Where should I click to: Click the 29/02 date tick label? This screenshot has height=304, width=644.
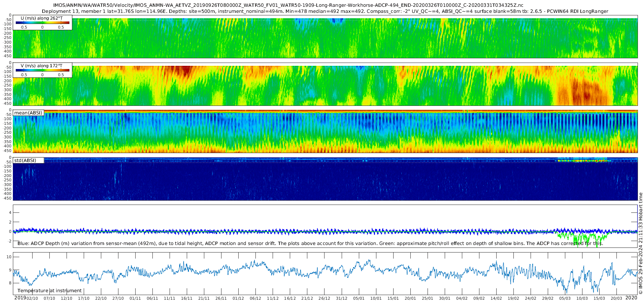coord(548,298)
